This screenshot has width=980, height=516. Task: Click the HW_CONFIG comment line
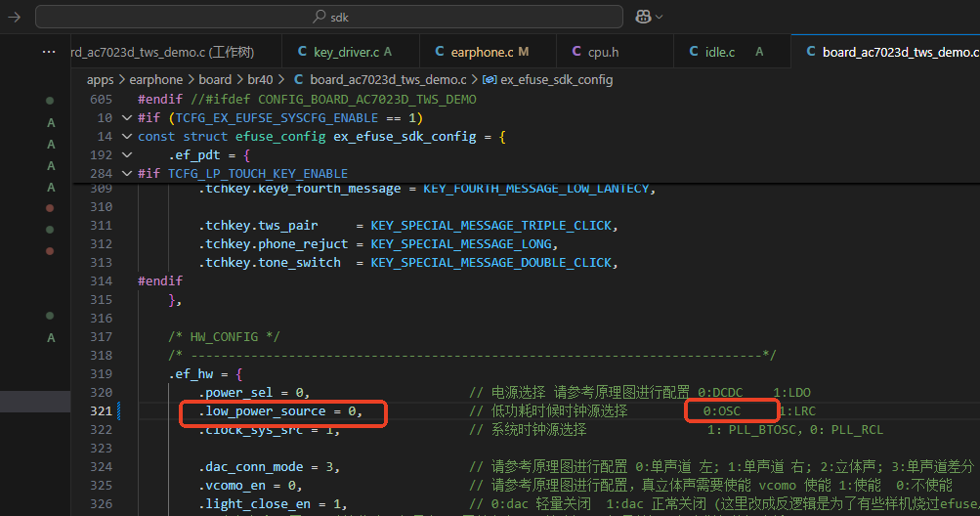(x=224, y=336)
